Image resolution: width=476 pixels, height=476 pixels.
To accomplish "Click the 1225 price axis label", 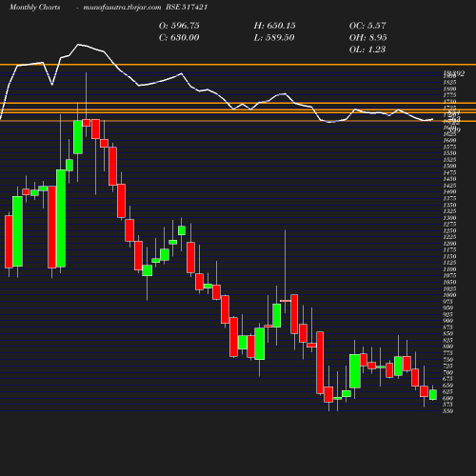I will pyautogui.click(x=449, y=237).
